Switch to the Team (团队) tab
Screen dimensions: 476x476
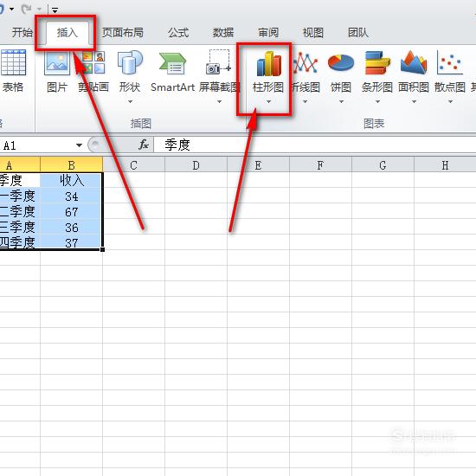click(x=358, y=33)
